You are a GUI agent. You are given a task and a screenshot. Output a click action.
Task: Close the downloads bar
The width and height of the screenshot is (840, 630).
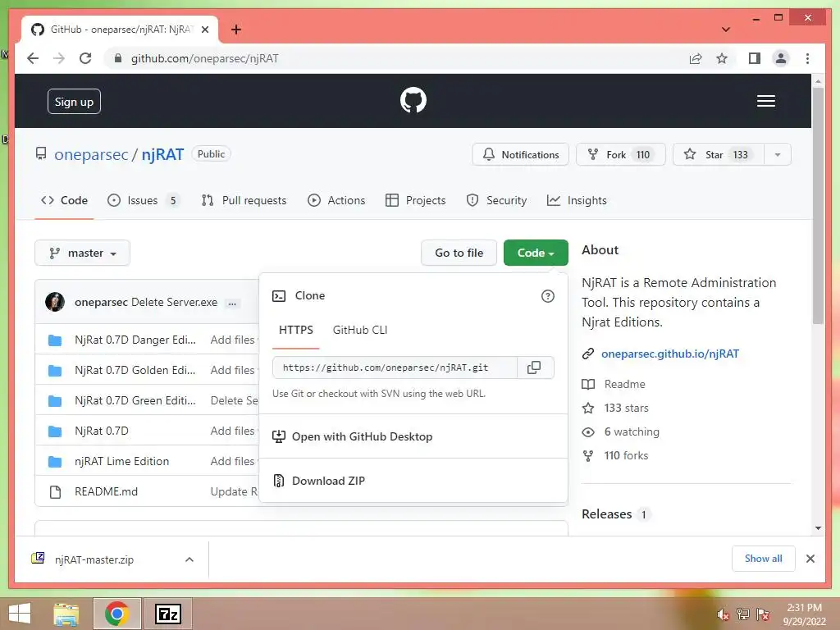tap(810, 559)
